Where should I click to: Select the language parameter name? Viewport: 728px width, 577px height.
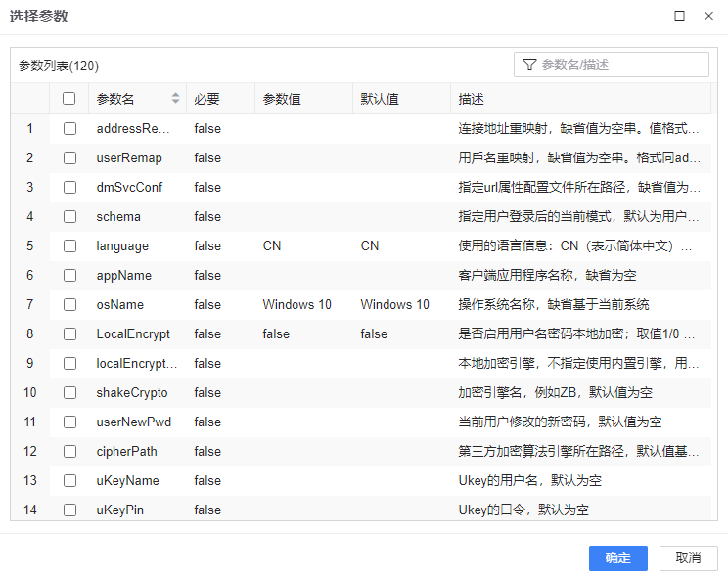point(122,246)
